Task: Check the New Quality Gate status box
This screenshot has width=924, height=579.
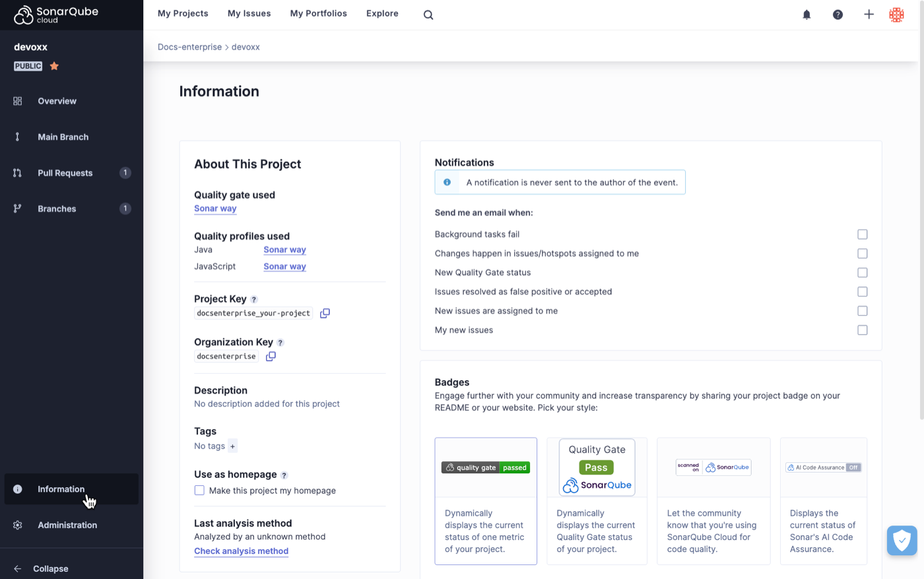Action: [x=862, y=273]
